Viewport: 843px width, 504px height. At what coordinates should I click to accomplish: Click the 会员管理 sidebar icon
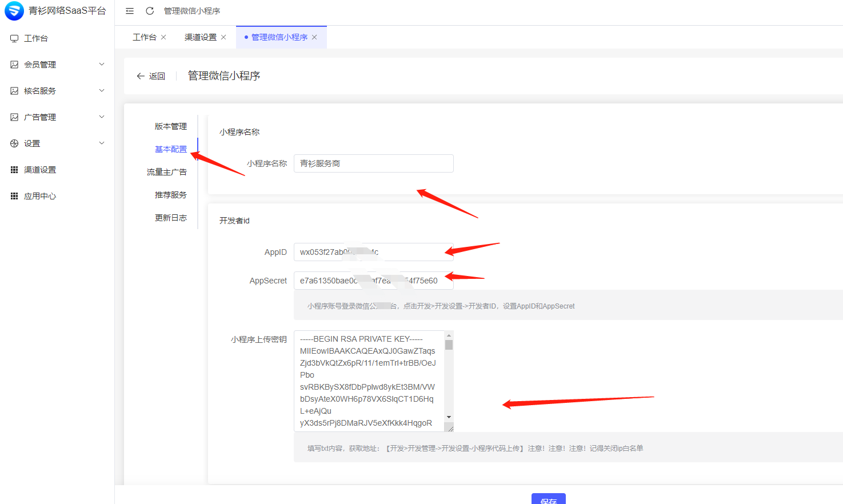(x=14, y=65)
